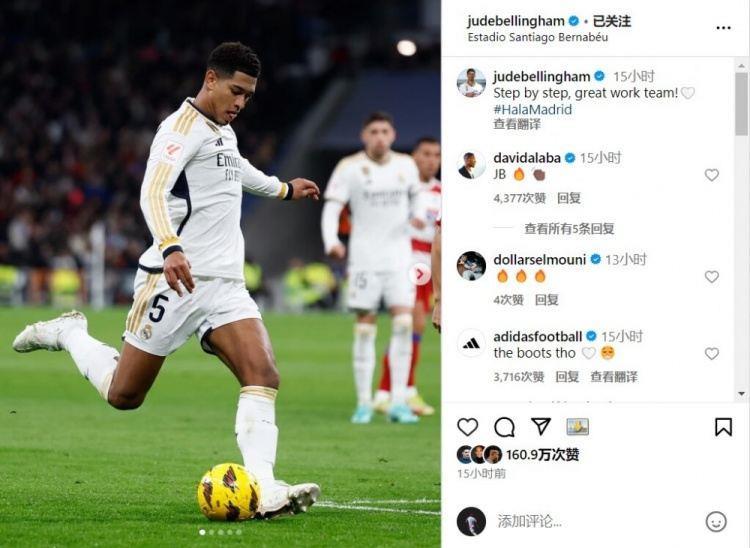750x548 pixels.
Task: Like the post with the heart icon
Action: 467,427
